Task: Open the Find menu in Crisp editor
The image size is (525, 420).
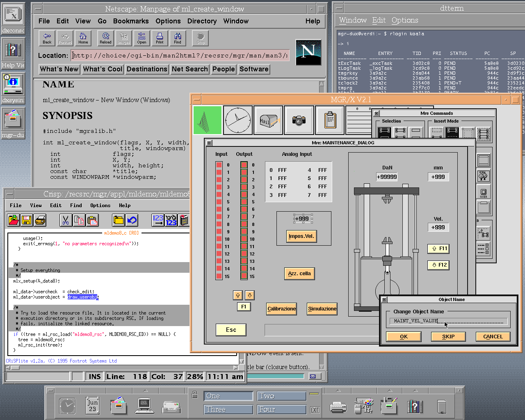Action: 76,205
